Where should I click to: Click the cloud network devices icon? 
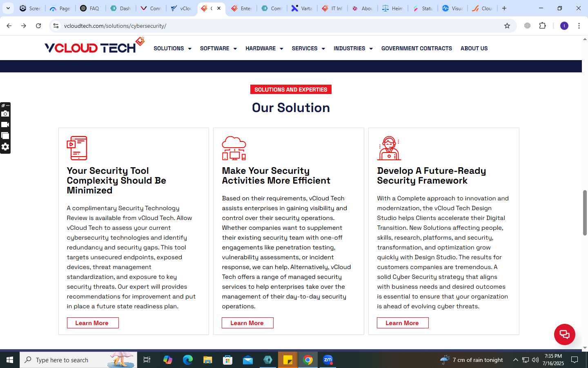234,148
